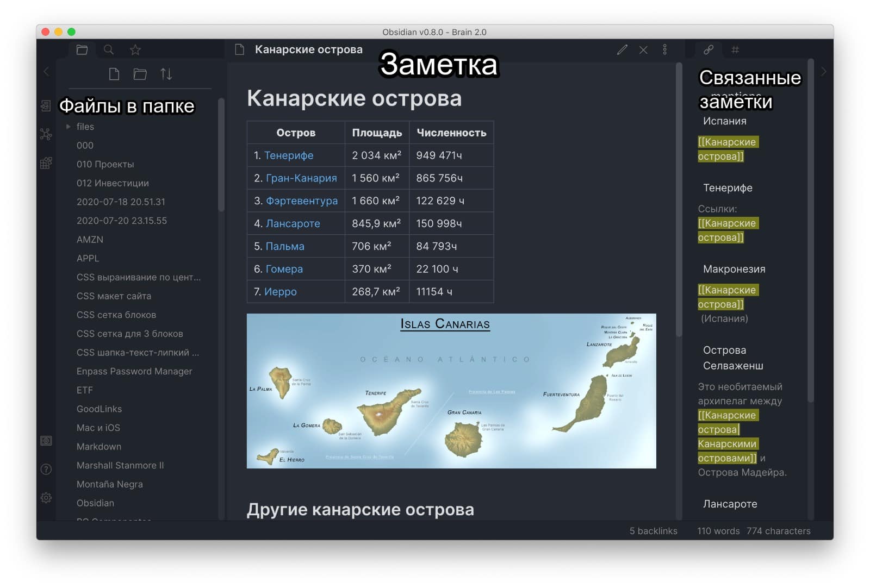Open the CSS сетка блоков note

(x=116, y=315)
